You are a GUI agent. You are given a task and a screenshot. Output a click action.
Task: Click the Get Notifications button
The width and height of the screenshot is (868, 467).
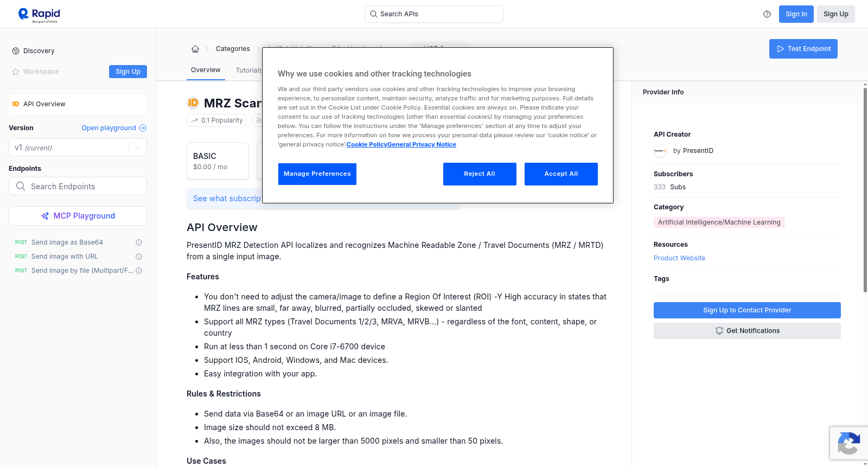747,331
